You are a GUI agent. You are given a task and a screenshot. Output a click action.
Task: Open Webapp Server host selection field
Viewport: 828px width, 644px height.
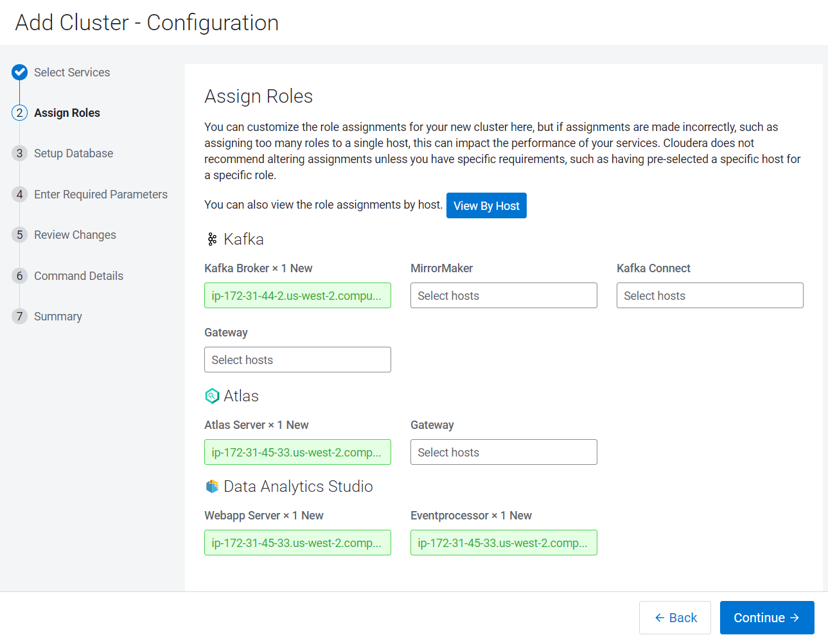pos(297,543)
